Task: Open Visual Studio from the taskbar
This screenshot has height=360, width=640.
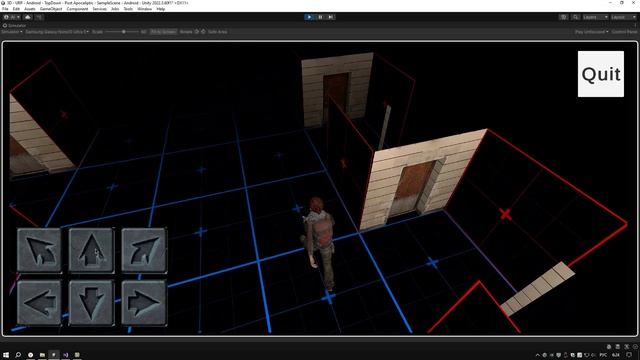Action: coord(65,355)
